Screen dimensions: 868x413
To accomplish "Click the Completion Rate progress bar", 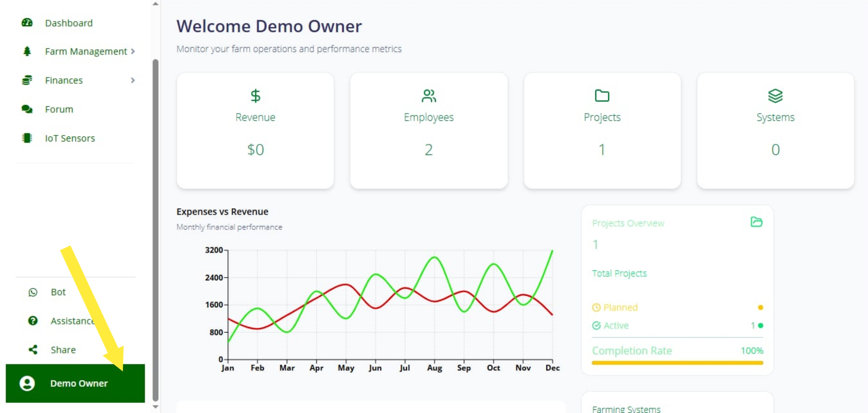I will (677, 363).
